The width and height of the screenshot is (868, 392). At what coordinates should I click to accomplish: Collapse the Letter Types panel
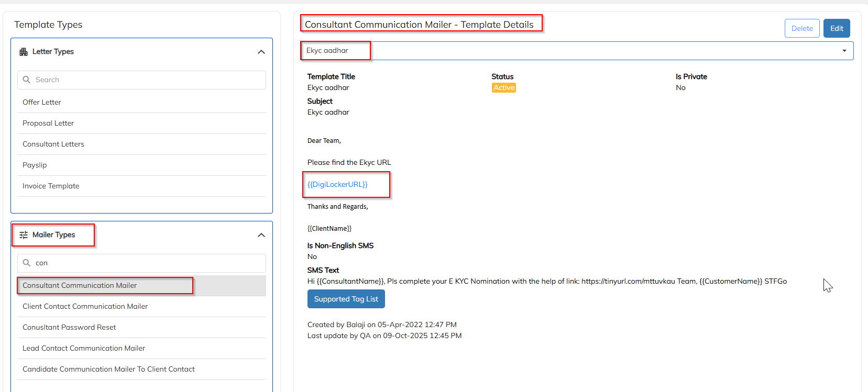click(261, 52)
